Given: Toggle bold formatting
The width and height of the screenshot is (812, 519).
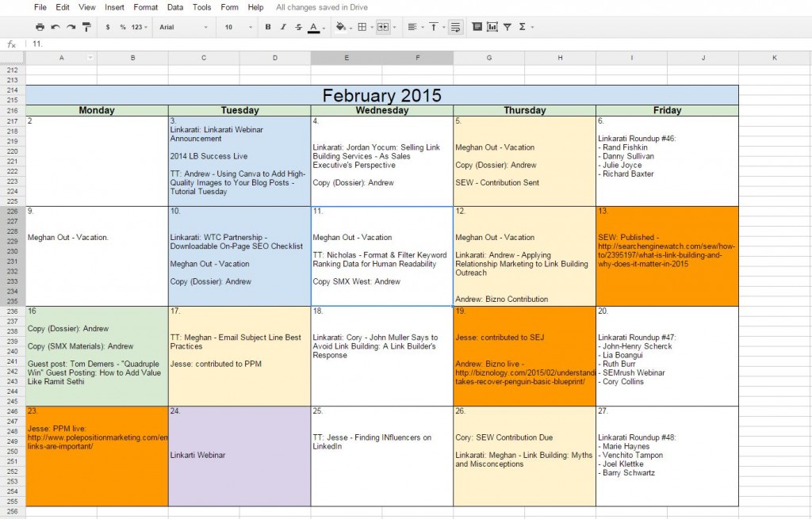Looking at the screenshot, I should (x=268, y=26).
